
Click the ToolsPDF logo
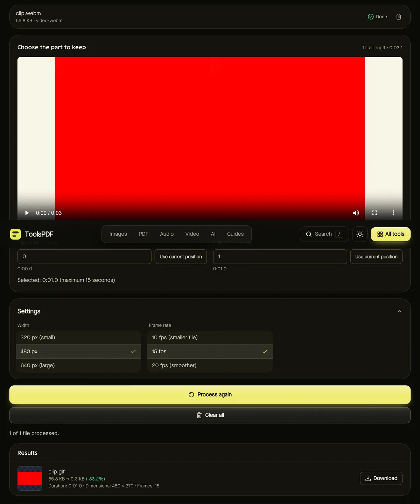point(32,234)
